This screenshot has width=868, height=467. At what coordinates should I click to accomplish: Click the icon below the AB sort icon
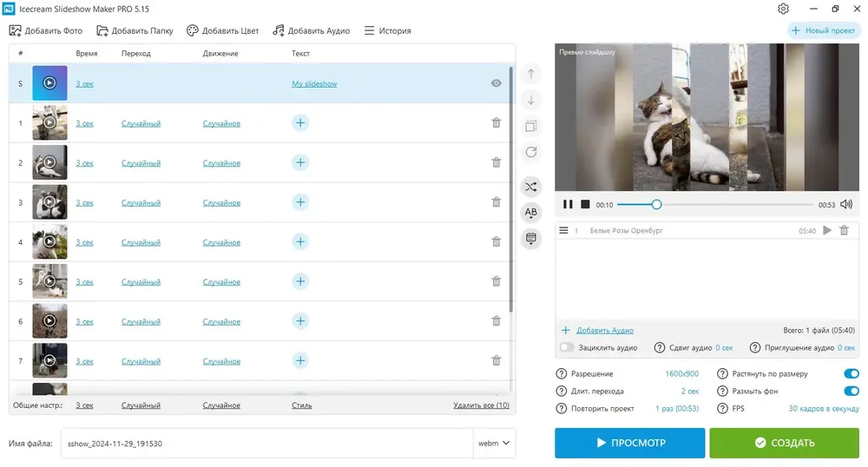(531, 239)
